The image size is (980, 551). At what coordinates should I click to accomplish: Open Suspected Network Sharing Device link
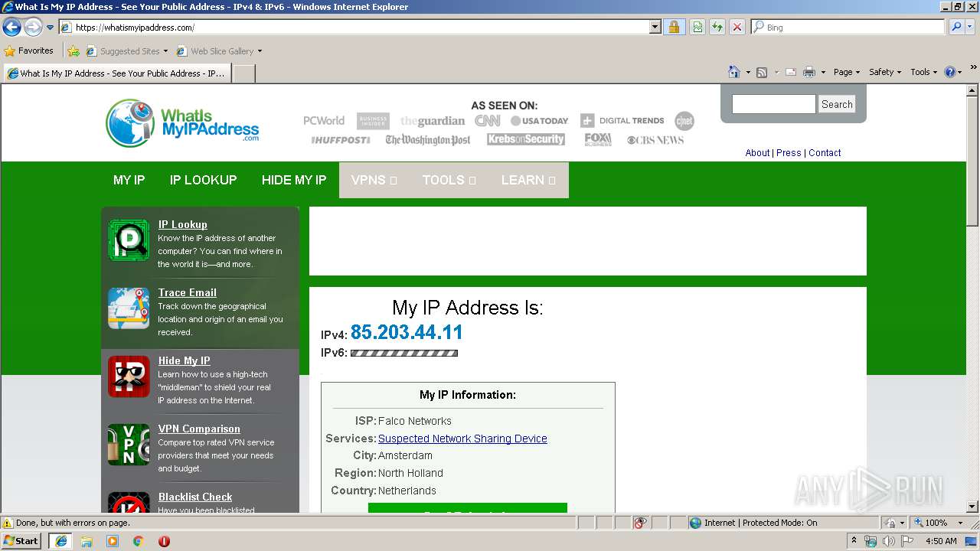tap(462, 439)
